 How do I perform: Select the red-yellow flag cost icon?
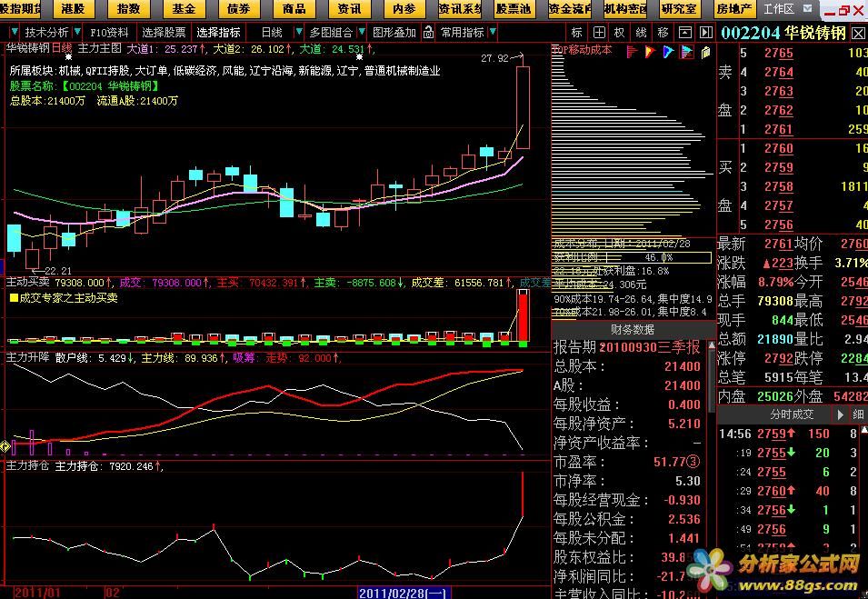click(x=650, y=52)
